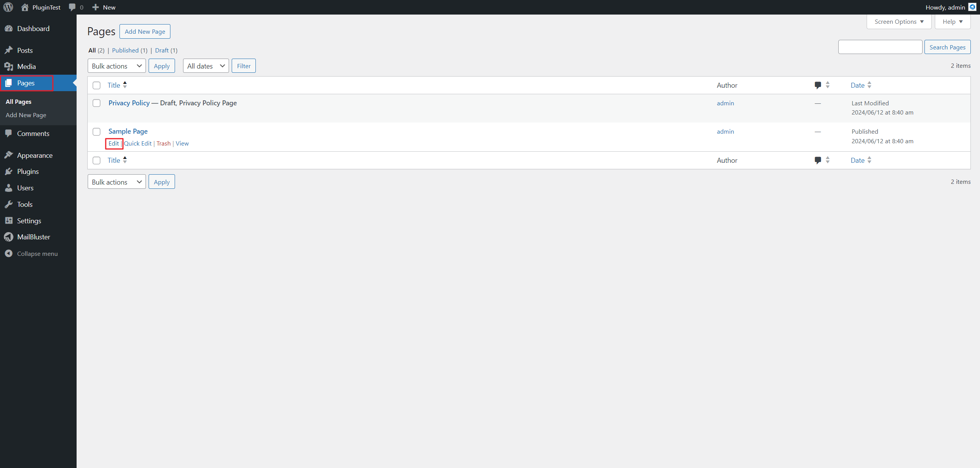Sort pages by the Date column header

[x=857, y=85]
